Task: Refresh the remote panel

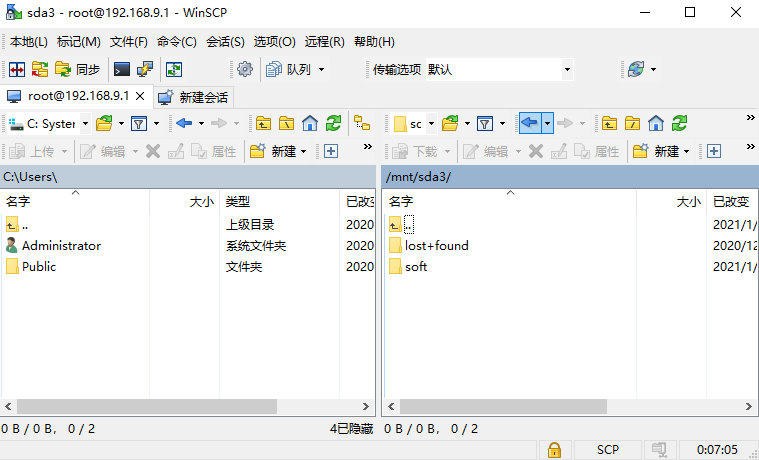Action: (679, 124)
